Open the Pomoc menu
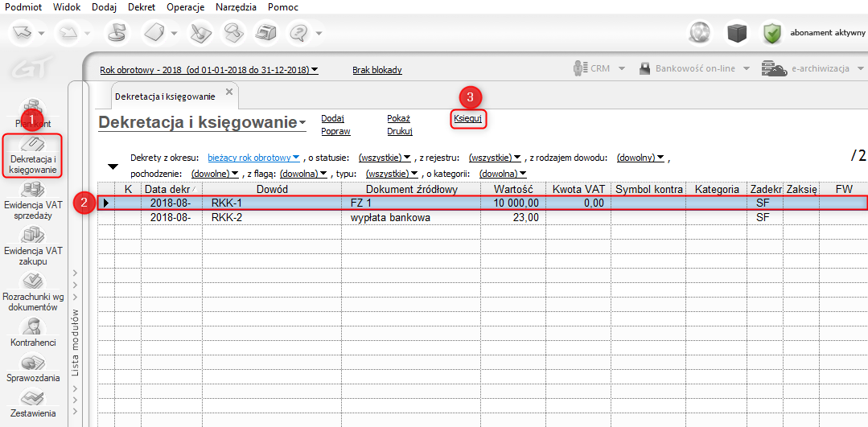This screenshot has width=868, height=427. click(x=283, y=7)
